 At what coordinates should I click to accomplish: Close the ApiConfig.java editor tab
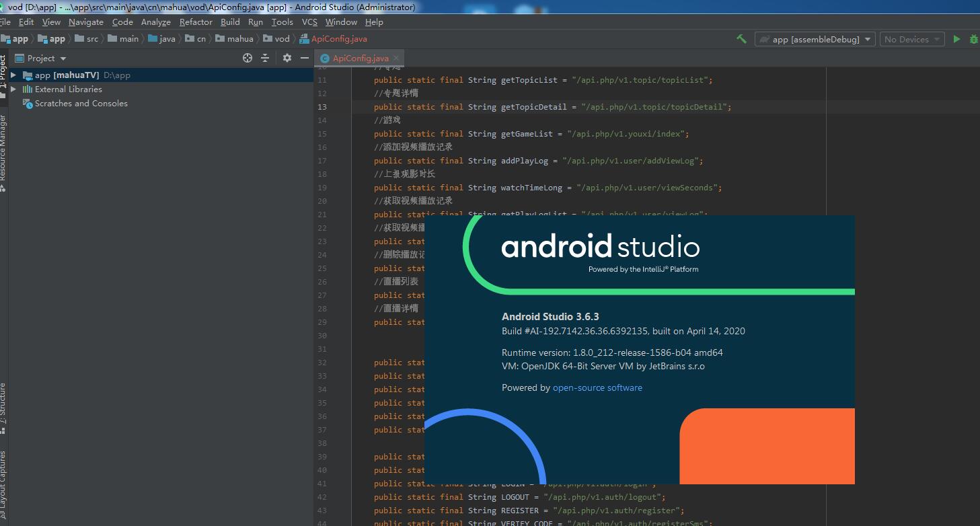396,59
